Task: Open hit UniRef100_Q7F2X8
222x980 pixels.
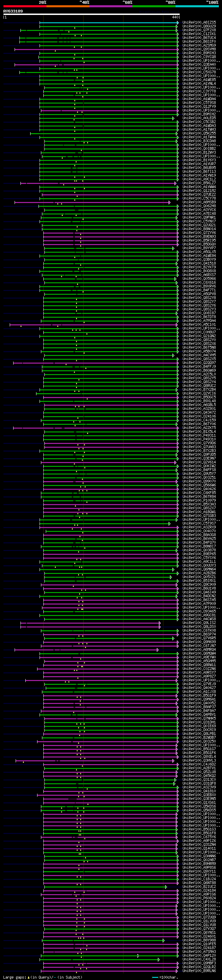Action: (x=199, y=31)
